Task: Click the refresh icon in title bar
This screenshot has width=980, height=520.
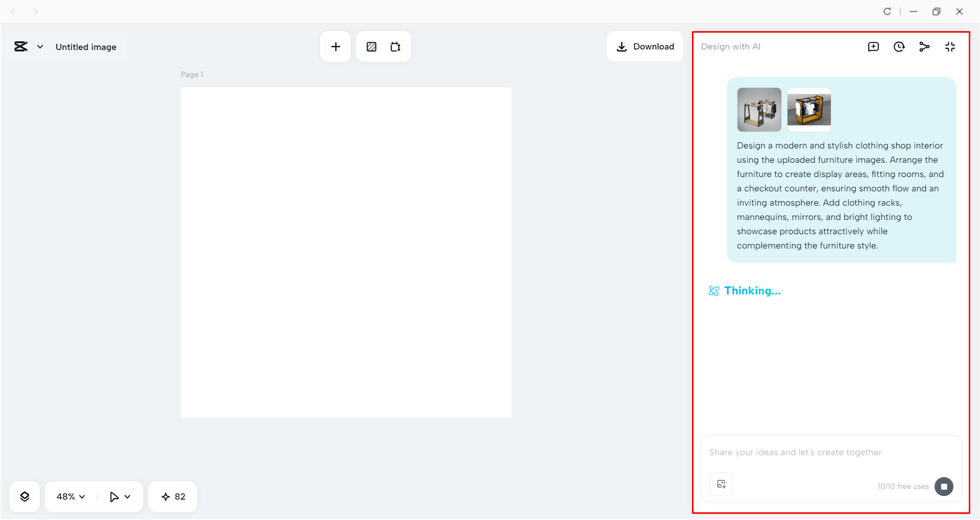Action: tap(887, 11)
